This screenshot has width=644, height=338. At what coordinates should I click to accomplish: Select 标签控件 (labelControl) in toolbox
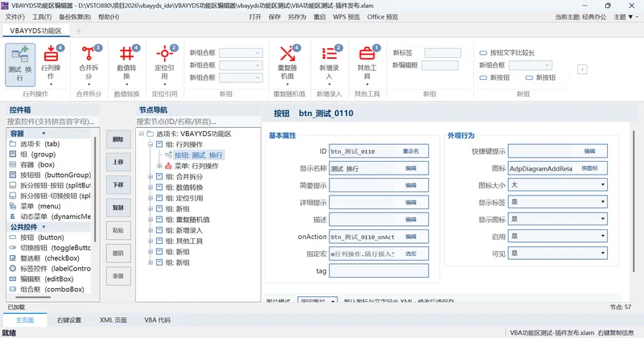click(x=49, y=269)
